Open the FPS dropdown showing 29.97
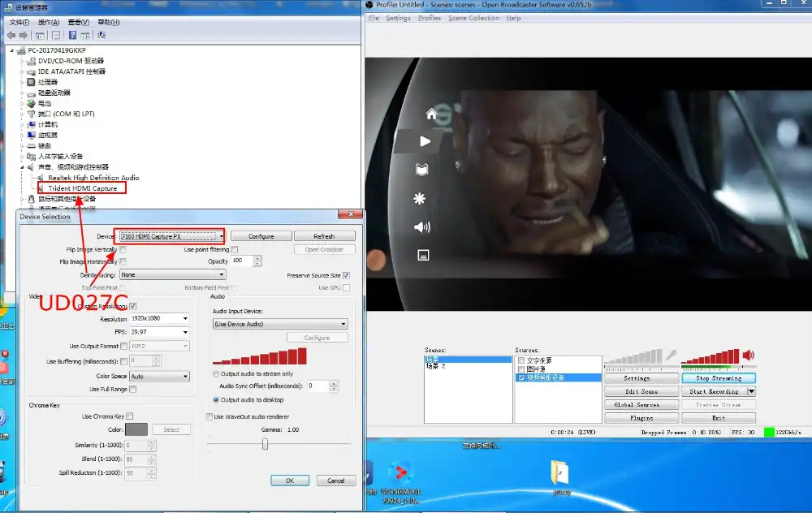The image size is (812, 513). pyautogui.click(x=159, y=332)
